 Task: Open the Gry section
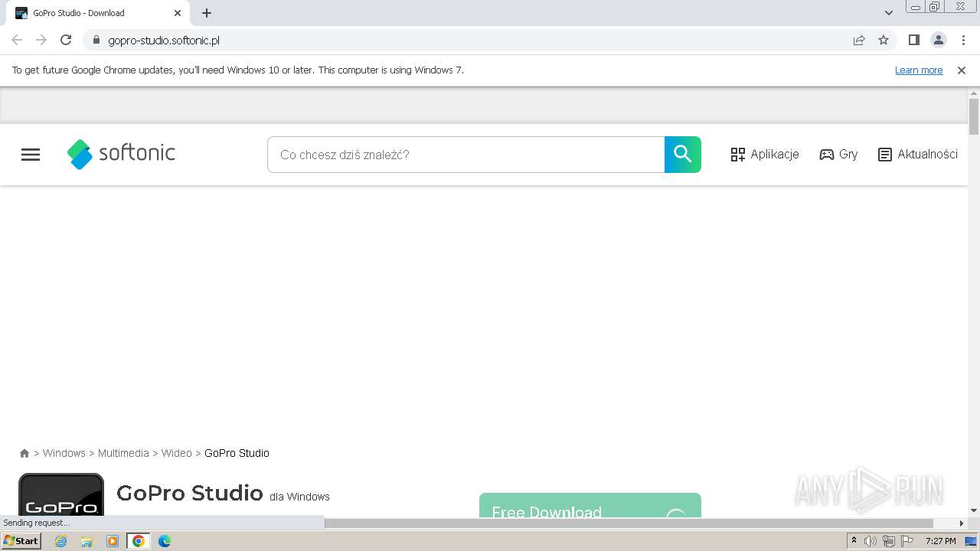coord(838,155)
